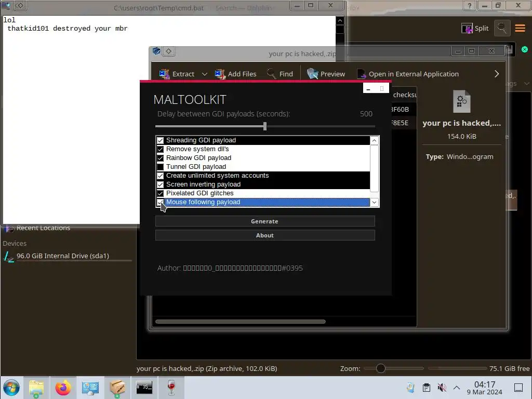Open the terminal taskbar icon

click(x=144, y=388)
